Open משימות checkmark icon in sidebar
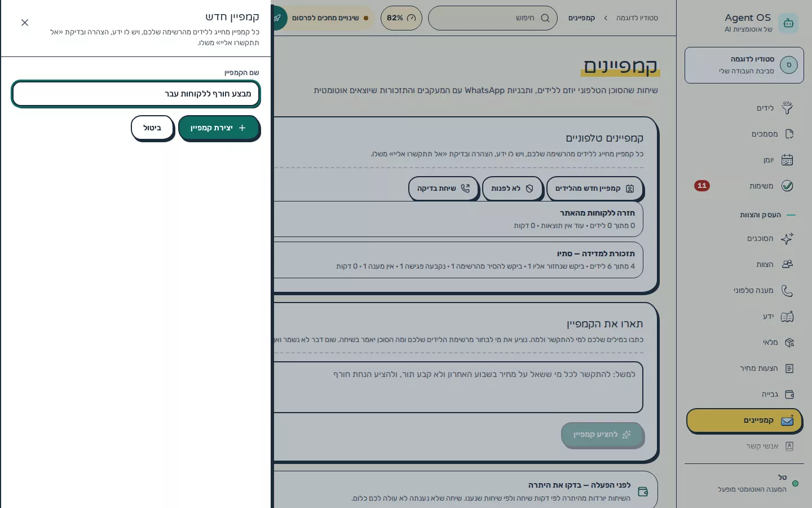 (x=787, y=186)
